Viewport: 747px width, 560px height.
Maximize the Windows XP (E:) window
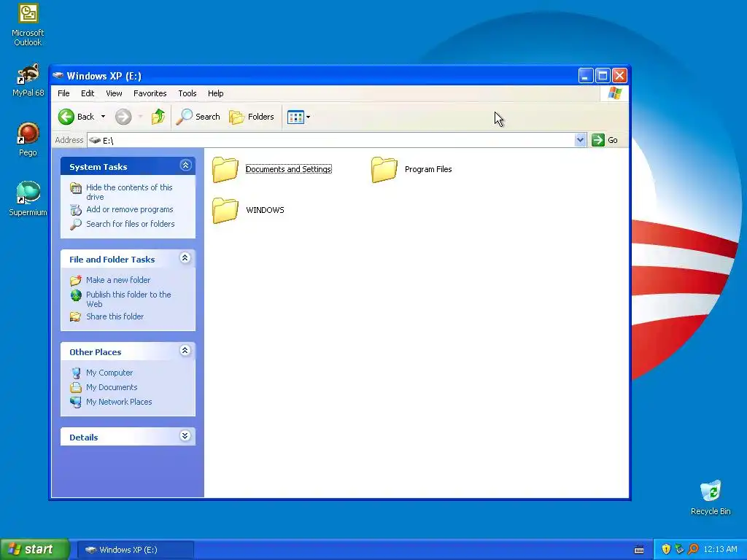click(603, 75)
